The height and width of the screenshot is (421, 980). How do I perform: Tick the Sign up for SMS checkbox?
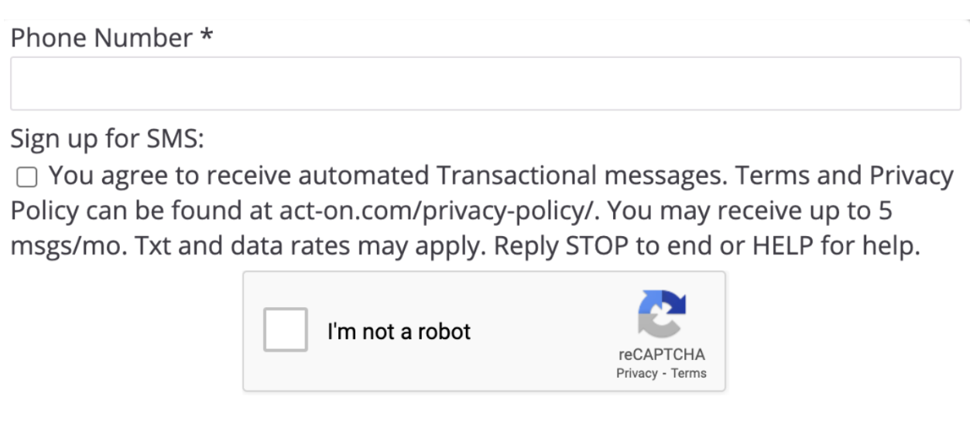(x=26, y=178)
